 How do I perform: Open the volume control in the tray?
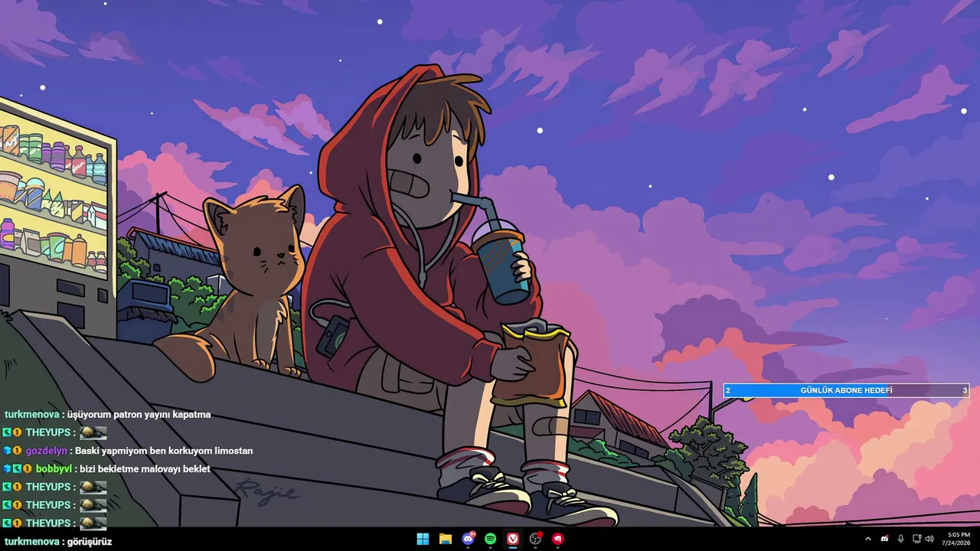[929, 539]
